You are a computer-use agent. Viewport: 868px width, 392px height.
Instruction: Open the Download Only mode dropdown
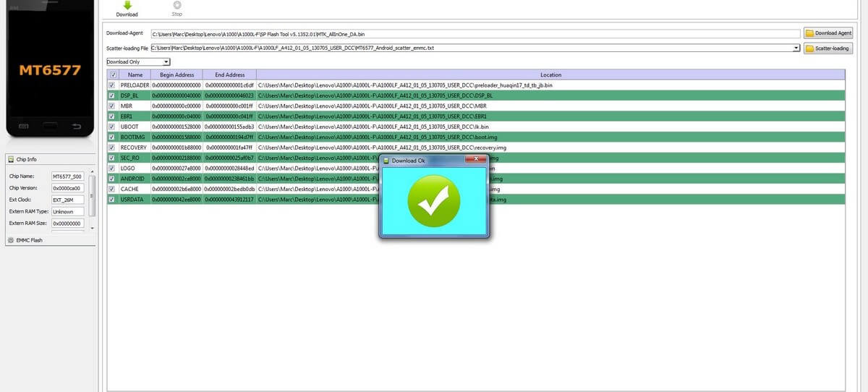point(138,61)
